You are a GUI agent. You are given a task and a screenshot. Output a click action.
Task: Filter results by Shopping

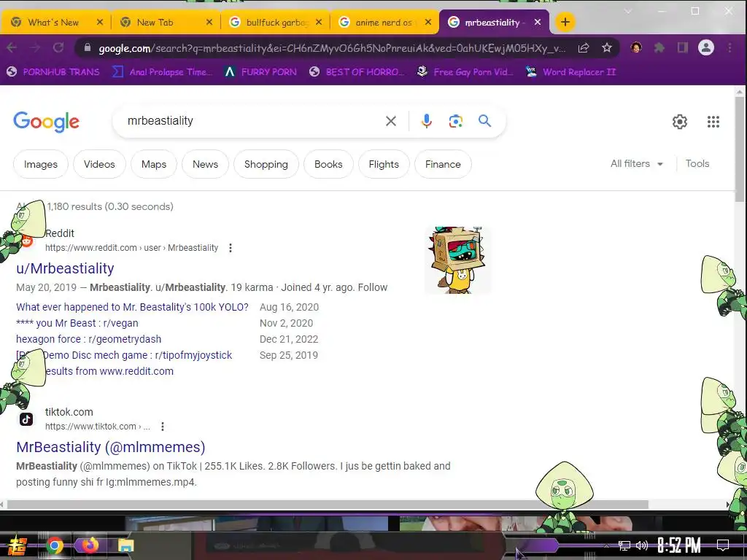click(x=266, y=164)
